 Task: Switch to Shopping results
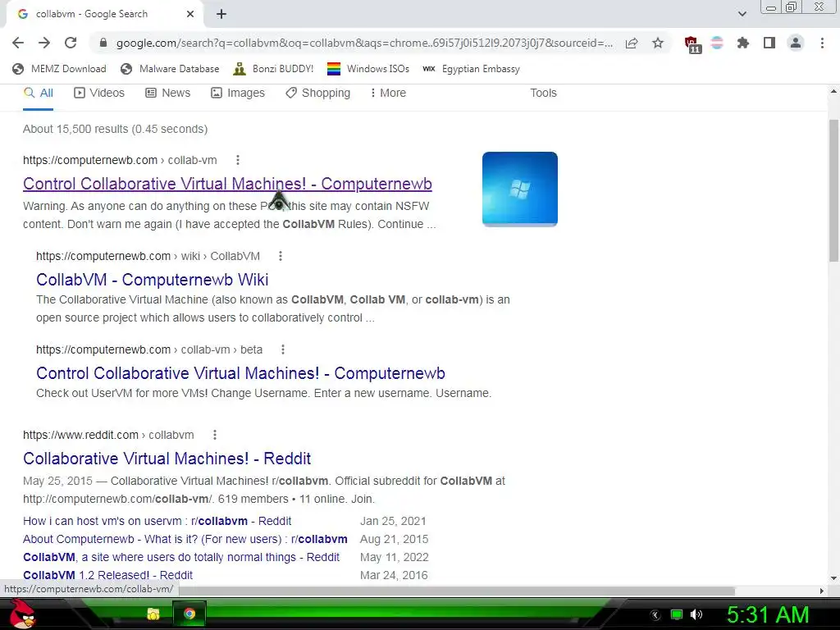(317, 94)
